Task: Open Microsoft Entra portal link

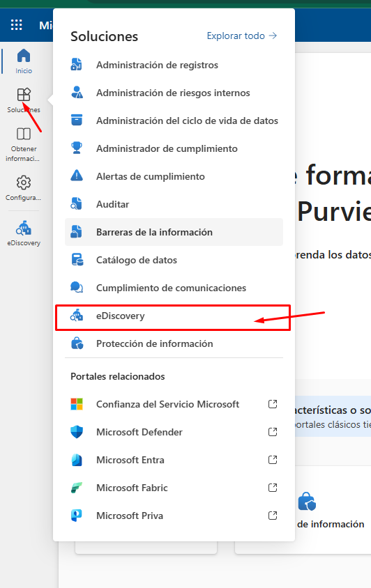Action: click(x=174, y=460)
